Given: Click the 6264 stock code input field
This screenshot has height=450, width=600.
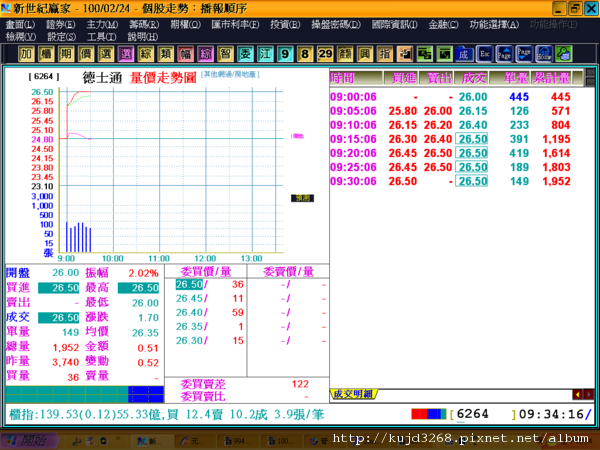Looking at the screenshot, I should pos(484,414).
